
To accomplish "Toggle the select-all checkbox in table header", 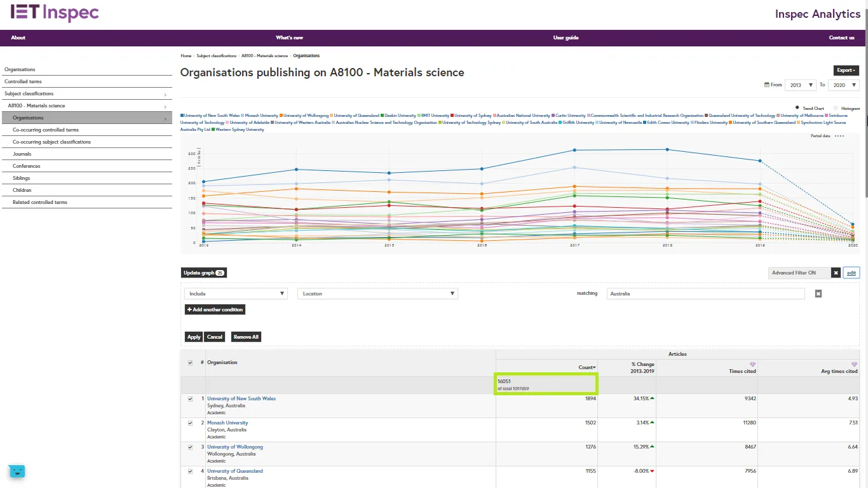I will tap(190, 363).
